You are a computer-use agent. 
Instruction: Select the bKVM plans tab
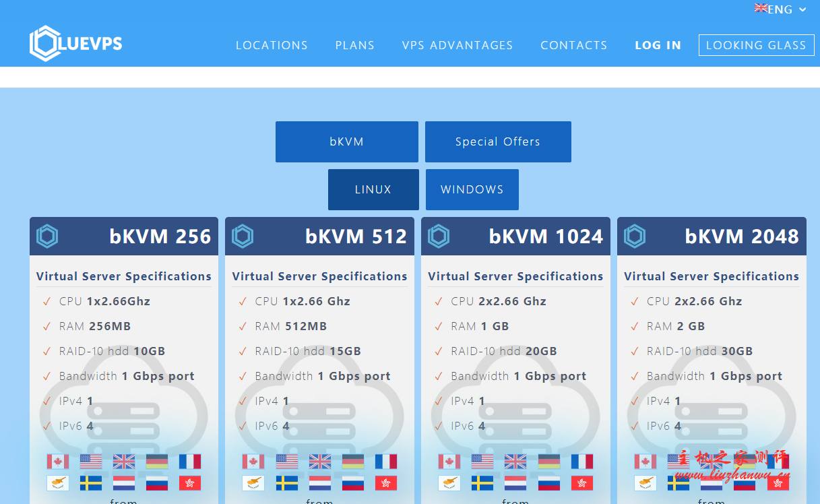(347, 141)
